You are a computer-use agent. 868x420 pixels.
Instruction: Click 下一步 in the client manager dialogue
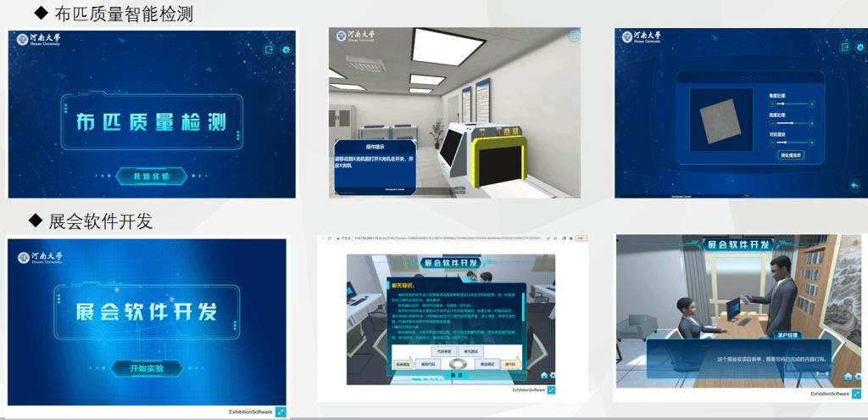pyautogui.click(x=820, y=373)
